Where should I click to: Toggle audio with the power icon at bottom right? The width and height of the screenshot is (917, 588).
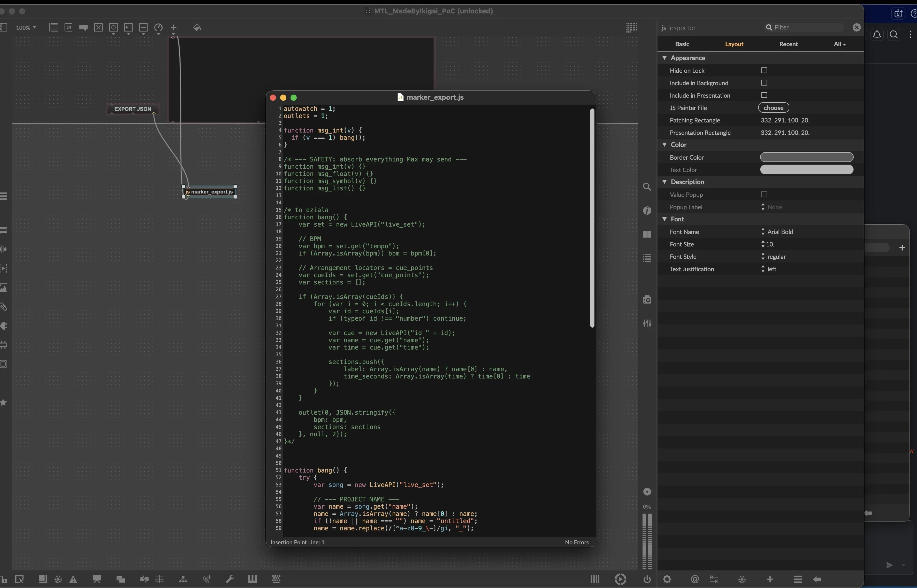pos(647,579)
